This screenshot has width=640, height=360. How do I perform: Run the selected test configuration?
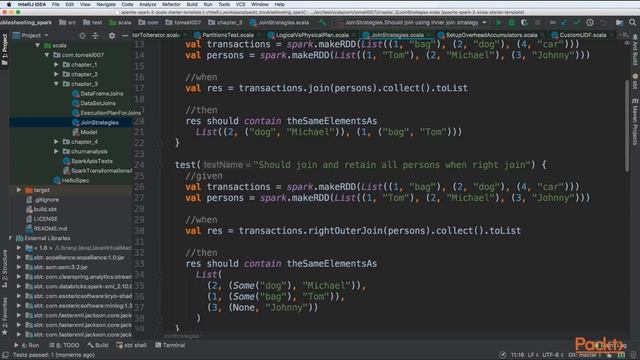click(x=498, y=22)
